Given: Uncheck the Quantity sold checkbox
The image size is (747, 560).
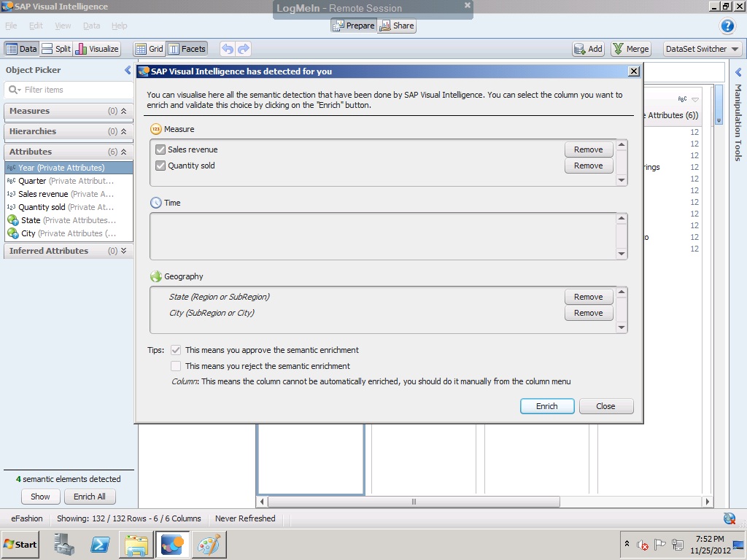Looking at the screenshot, I should (160, 166).
